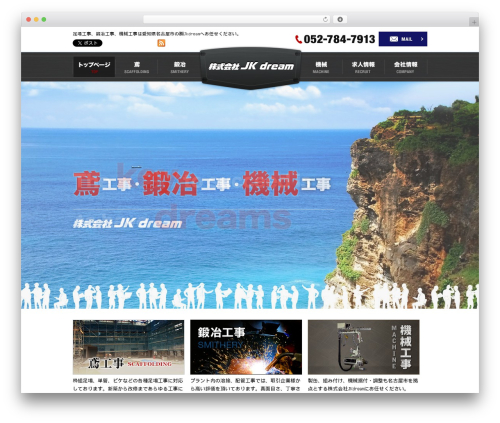Open the MAIL contact button
The height and width of the screenshot is (423, 500).
click(x=403, y=39)
